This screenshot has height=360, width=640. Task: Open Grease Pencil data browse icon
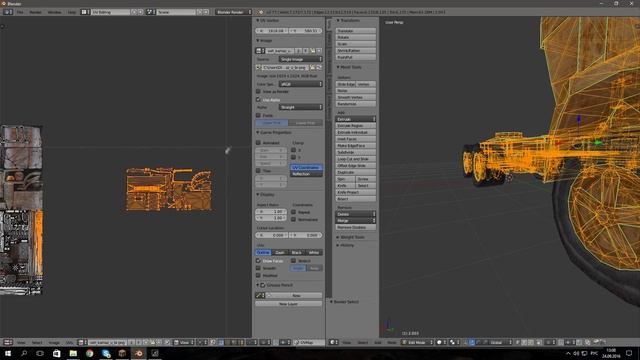point(260,295)
